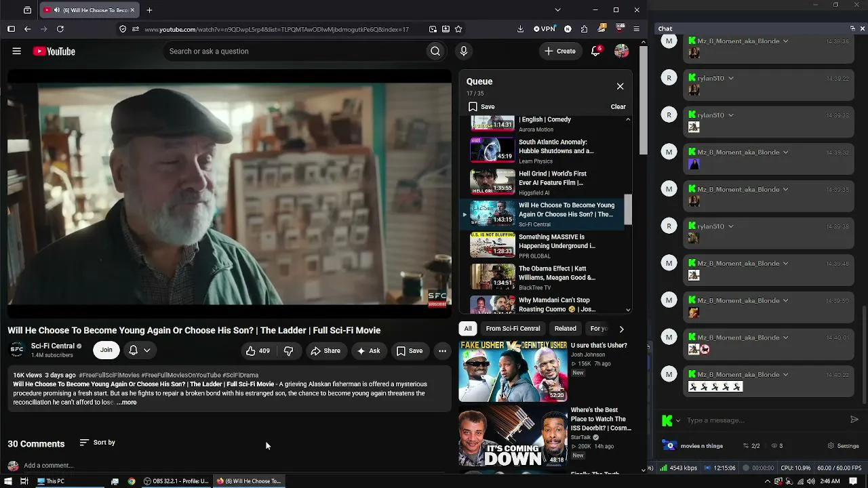Click the YouTube search magnifier button
This screenshot has height=488, width=868.
click(435, 51)
